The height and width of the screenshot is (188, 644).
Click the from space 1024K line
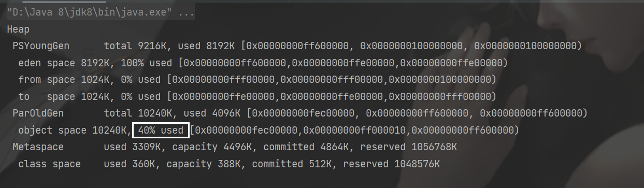[x=257, y=80]
